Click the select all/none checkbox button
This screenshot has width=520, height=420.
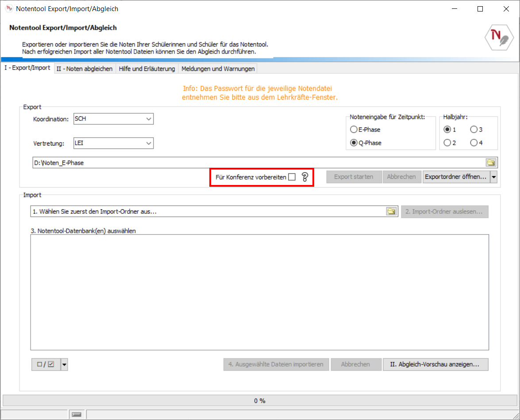pyautogui.click(x=46, y=364)
